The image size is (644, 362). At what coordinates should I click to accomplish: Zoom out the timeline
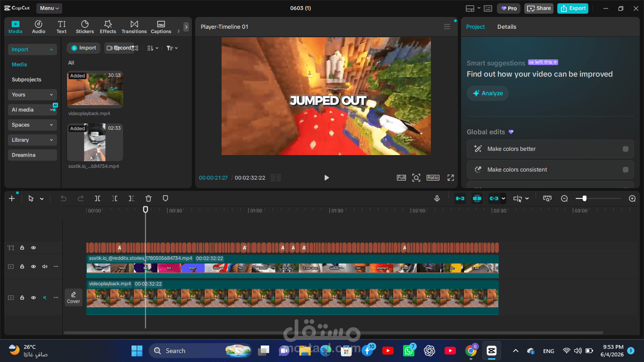[564, 198]
